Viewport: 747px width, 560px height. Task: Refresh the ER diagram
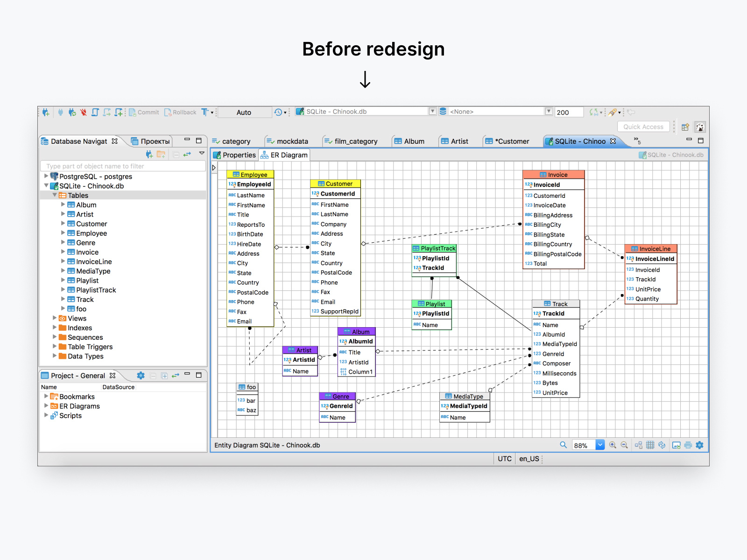[x=662, y=445]
